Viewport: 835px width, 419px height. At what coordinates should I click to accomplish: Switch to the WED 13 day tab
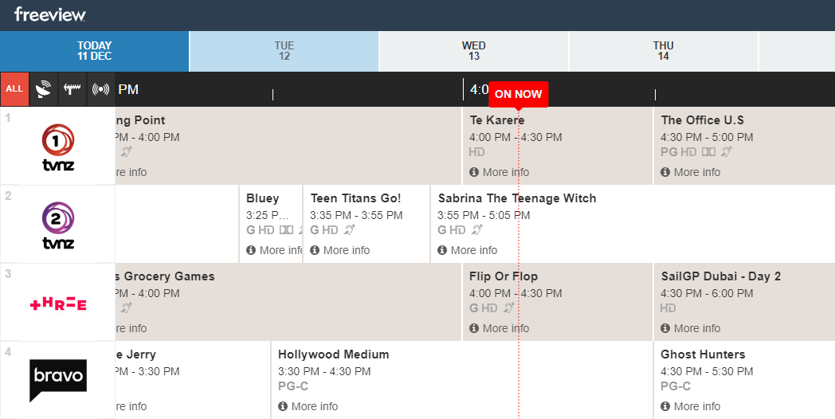click(474, 51)
